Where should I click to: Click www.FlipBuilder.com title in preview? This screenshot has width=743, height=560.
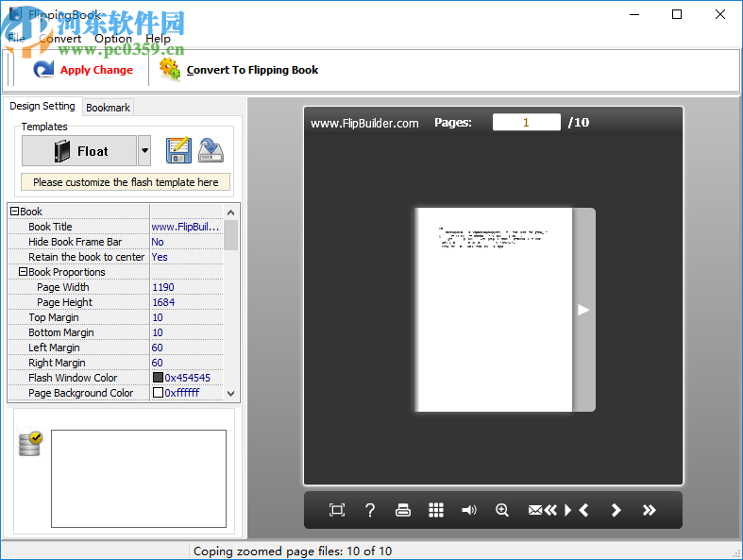pos(364,124)
